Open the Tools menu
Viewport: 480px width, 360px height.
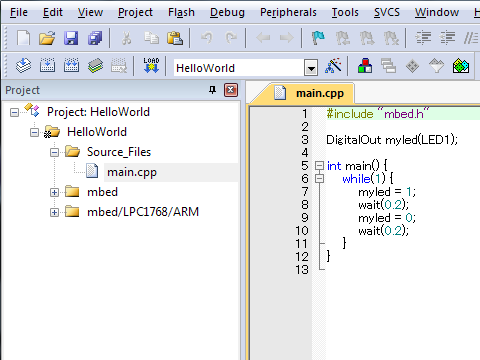(345, 12)
